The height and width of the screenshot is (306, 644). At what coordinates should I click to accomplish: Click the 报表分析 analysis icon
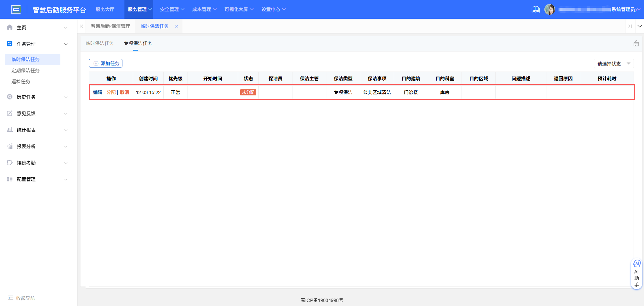tap(9, 146)
